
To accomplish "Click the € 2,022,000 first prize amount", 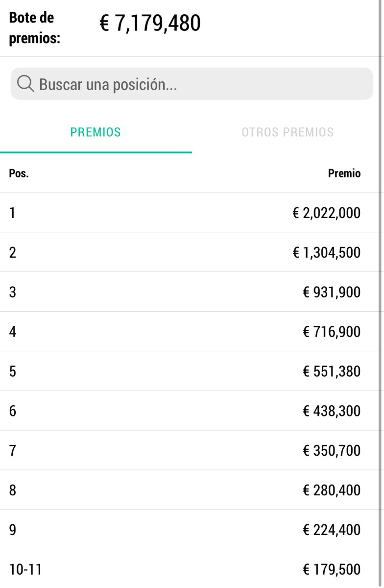I will [326, 213].
